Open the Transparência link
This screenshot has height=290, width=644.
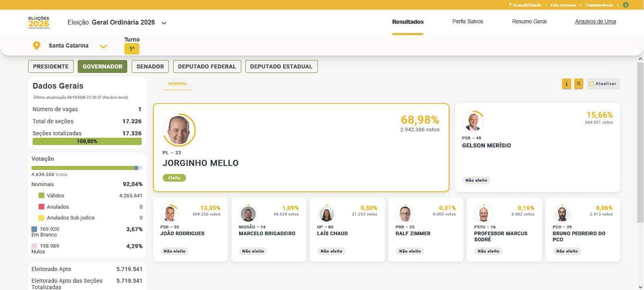(x=599, y=5)
